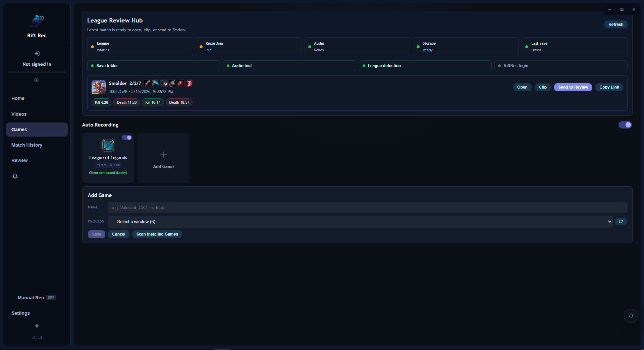This screenshot has height=350, width=644.
Task: Copy the match link
Action: click(609, 87)
